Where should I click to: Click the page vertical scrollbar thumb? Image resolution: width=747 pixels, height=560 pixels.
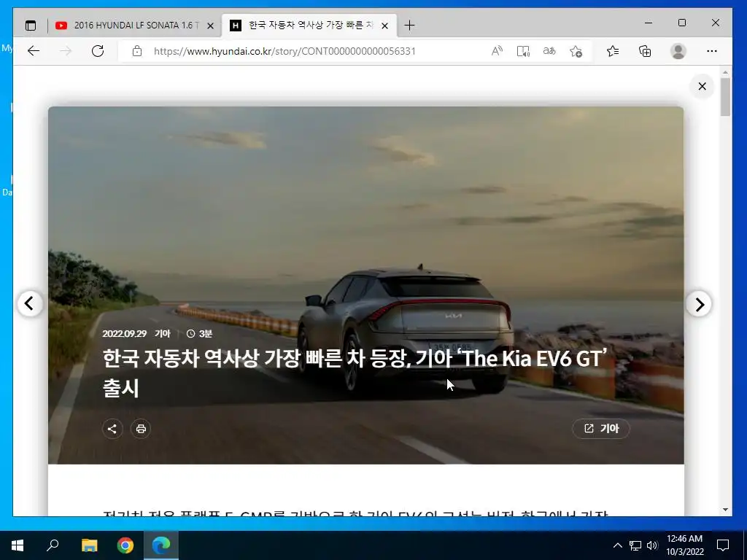click(x=725, y=97)
